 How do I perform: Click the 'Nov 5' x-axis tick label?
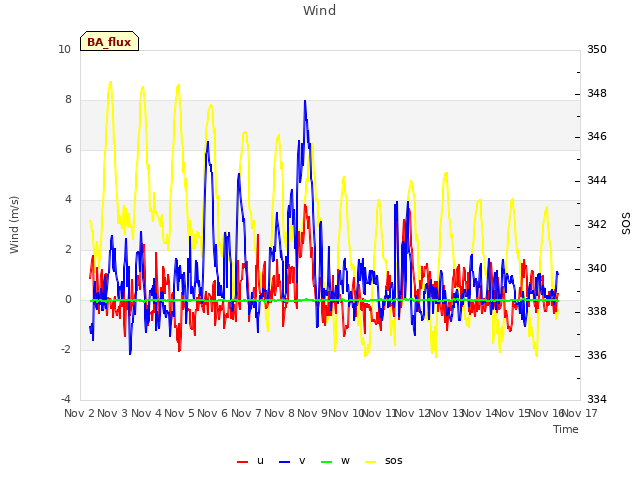click(x=179, y=413)
